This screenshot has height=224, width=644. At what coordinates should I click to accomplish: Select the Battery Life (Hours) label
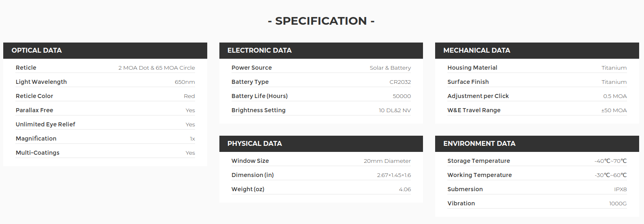(x=259, y=96)
